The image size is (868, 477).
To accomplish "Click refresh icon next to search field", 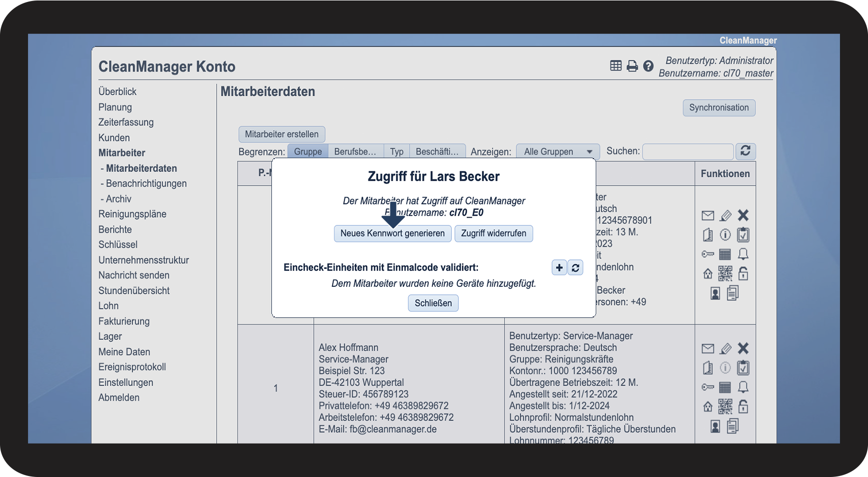I will pyautogui.click(x=745, y=151).
